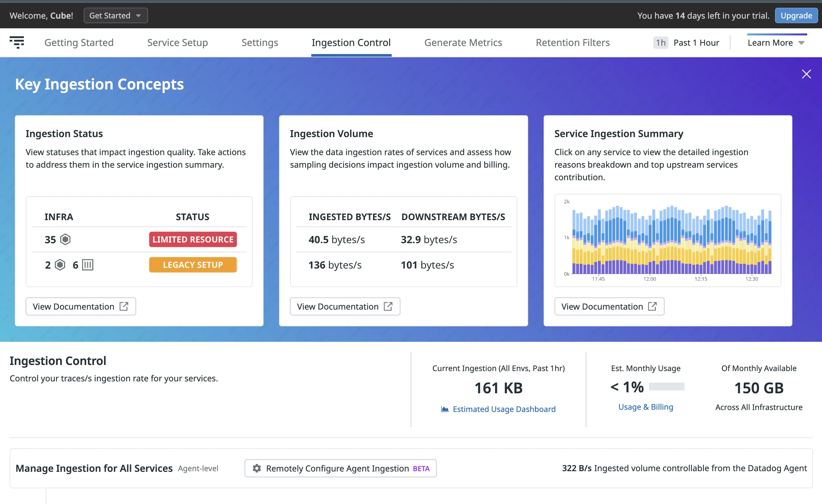Click the Welcome, Cube! greeting
This screenshot has height=504, width=822.
click(x=42, y=15)
